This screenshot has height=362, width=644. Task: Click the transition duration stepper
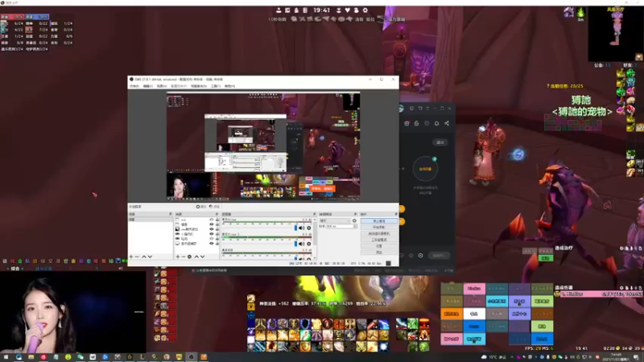(355, 226)
